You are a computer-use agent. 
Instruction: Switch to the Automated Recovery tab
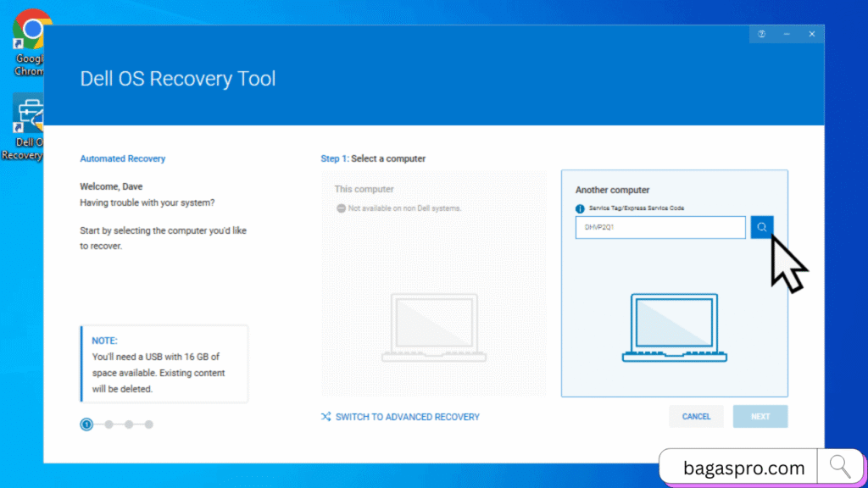122,158
